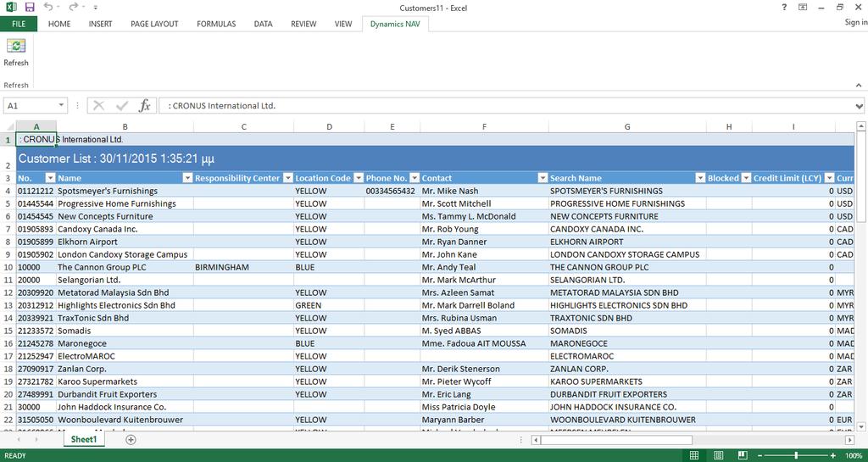
Task: Click the Name Box showing A1
Action: (x=30, y=105)
